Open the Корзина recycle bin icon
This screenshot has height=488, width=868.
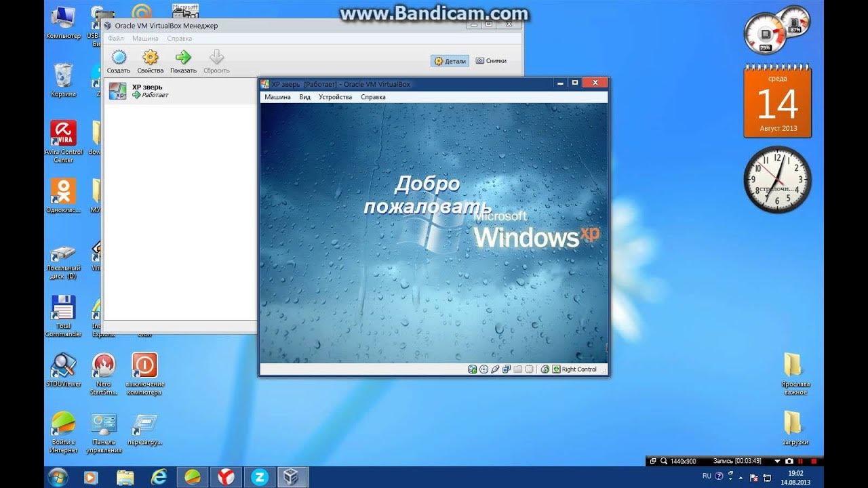point(64,80)
